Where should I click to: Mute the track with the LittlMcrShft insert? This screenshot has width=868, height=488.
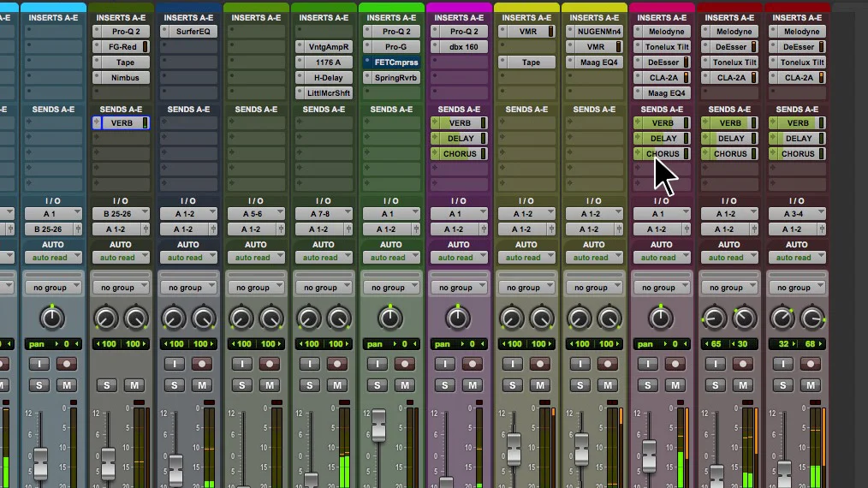click(x=337, y=385)
